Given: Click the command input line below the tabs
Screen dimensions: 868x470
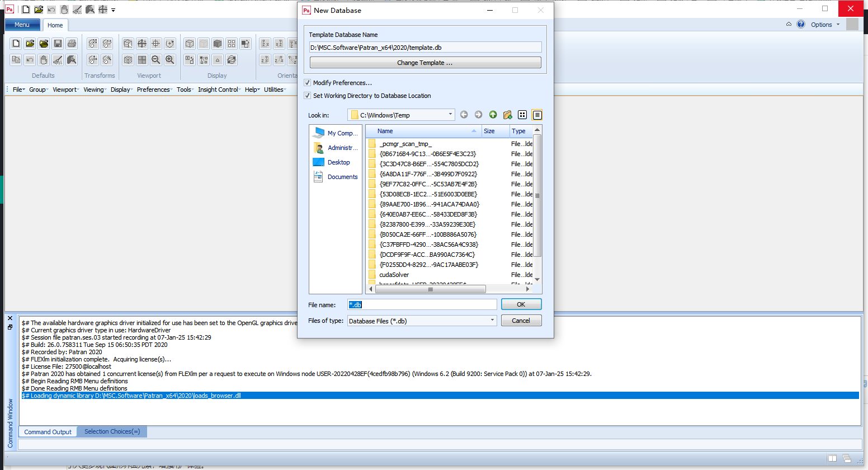Looking at the screenshot, I should point(440,445).
